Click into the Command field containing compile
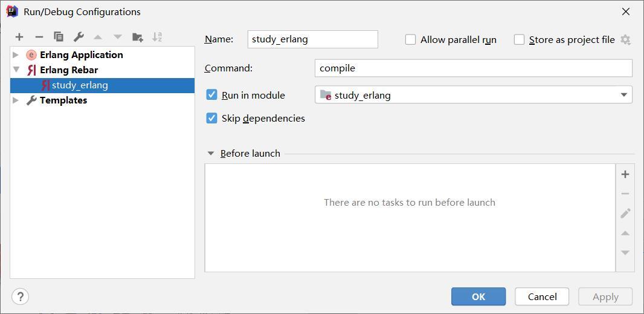 (474, 68)
